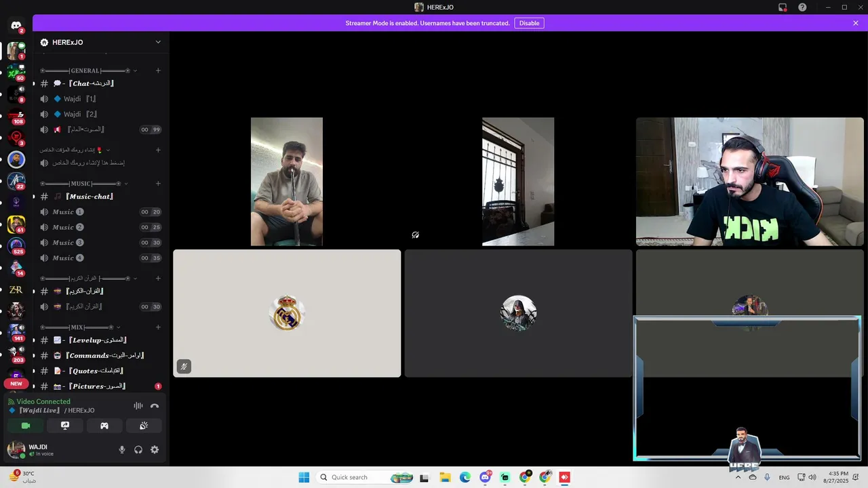Collapse the MIX category
Image resolution: width=868 pixels, height=488 pixels.
[x=81, y=327]
